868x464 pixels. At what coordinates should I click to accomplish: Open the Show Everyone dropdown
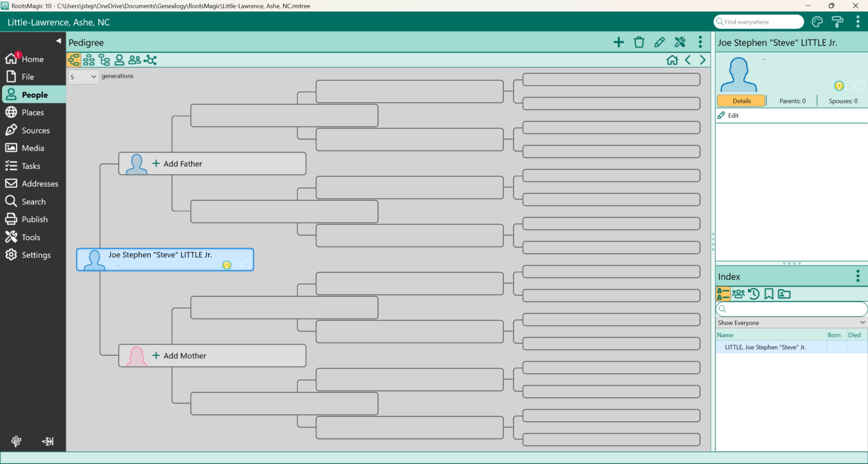click(x=791, y=323)
